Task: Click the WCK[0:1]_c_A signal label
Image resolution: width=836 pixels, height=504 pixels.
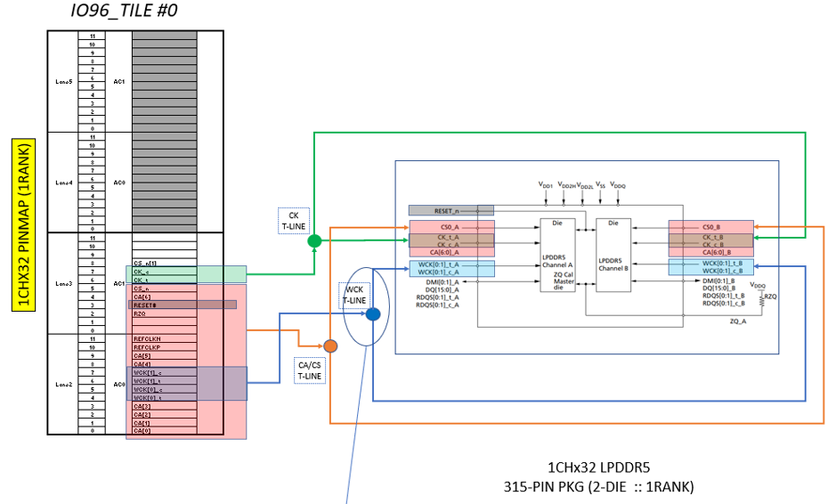Action: pyautogui.click(x=438, y=272)
